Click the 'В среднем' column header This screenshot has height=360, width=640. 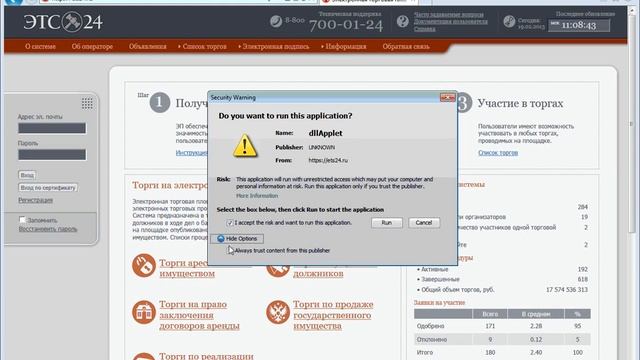(x=536, y=314)
